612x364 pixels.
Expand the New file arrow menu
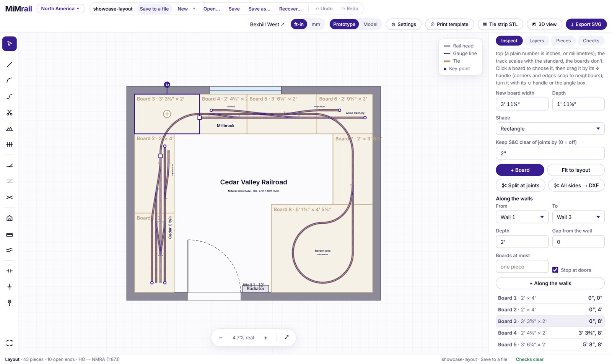point(194,9)
